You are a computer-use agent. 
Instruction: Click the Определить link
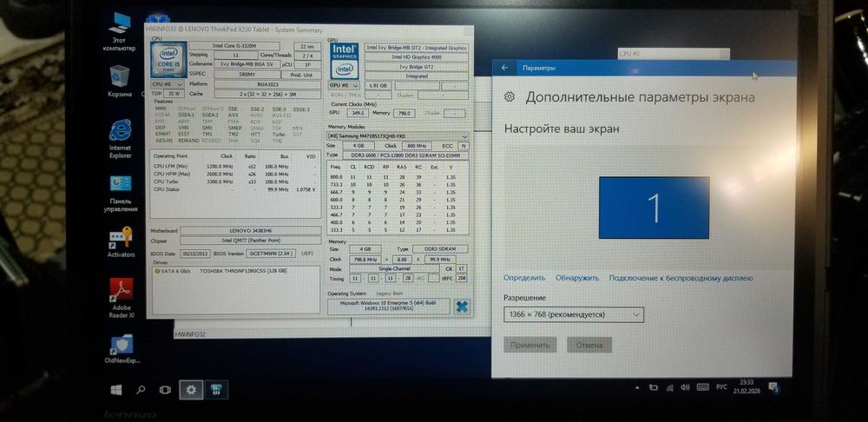click(x=524, y=278)
